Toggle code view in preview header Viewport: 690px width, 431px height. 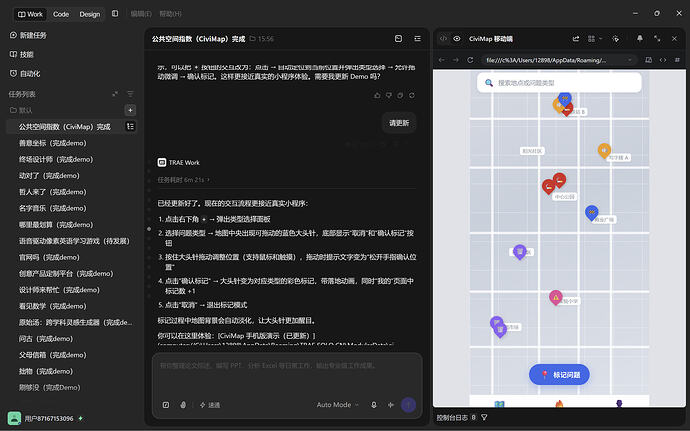pyautogui.click(x=444, y=39)
